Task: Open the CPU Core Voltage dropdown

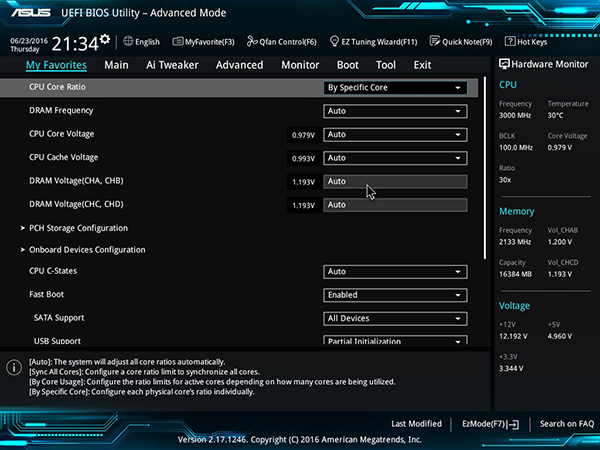Action: pos(395,135)
